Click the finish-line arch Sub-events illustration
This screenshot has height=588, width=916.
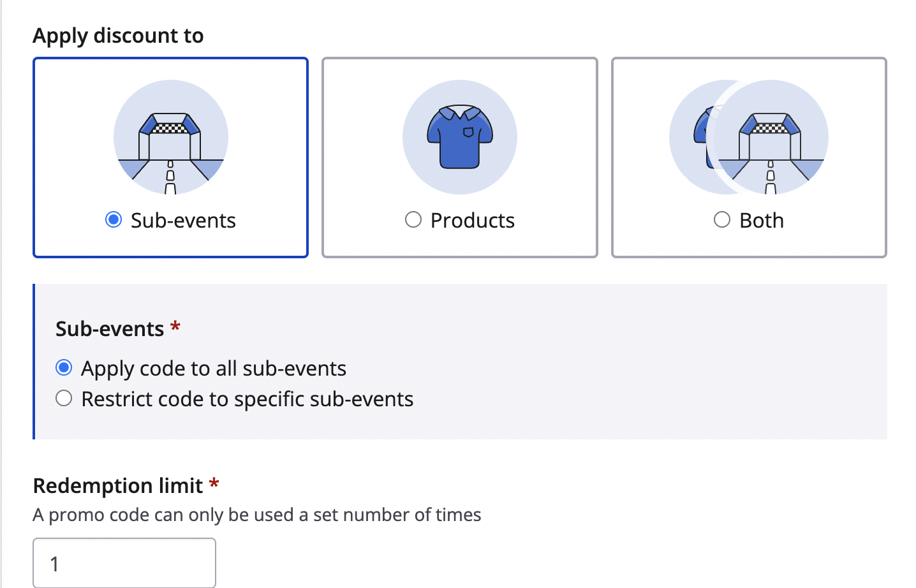click(x=170, y=137)
